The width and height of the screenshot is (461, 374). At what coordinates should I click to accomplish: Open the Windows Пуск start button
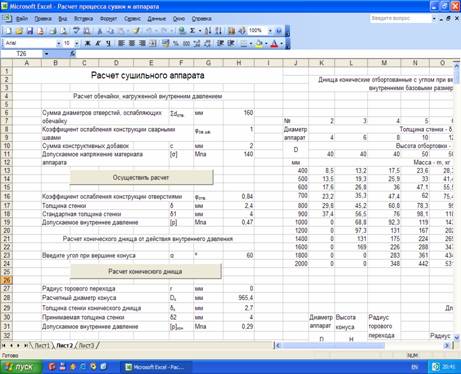click(x=21, y=367)
